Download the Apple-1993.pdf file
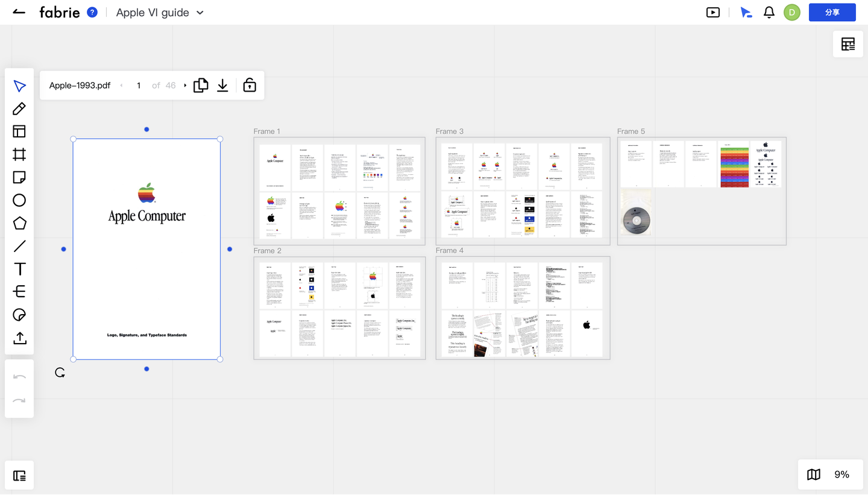This screenshot has width=868, height=495. tap(222, 86)
